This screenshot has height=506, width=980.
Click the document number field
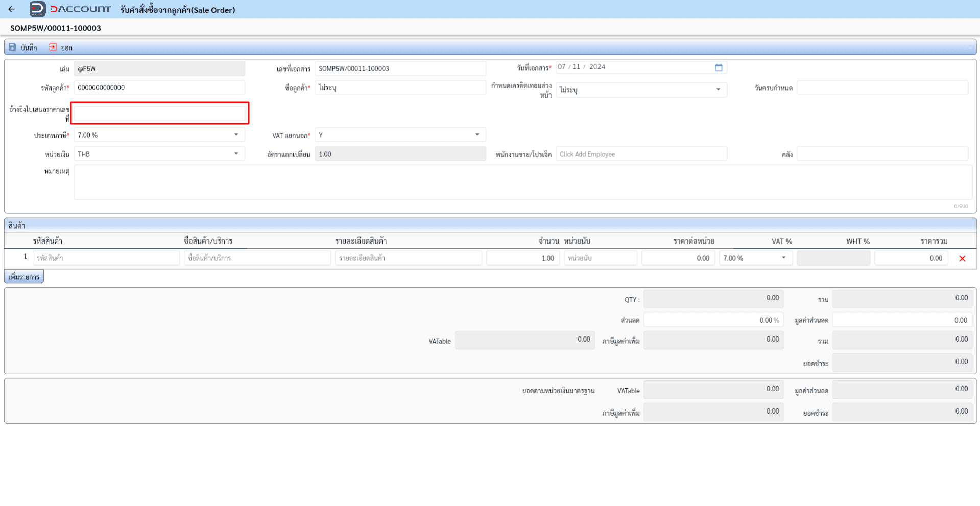400,69
